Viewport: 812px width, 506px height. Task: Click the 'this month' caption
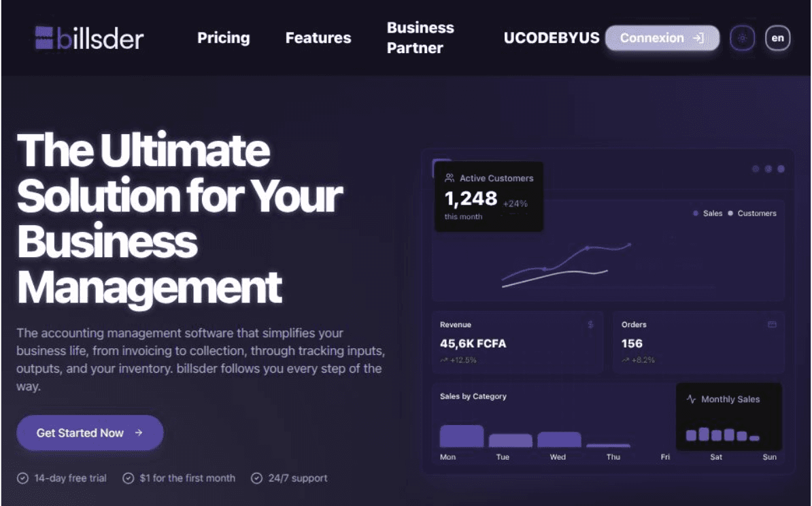point(464,216)
